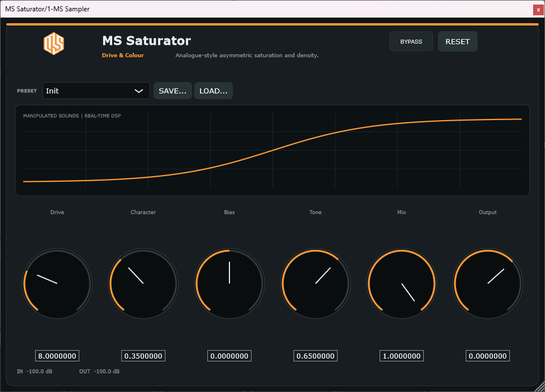Viewport: 545px width, 392px height.
Task: Select the Character value field 0.3500000
Action: click(143, 356)
